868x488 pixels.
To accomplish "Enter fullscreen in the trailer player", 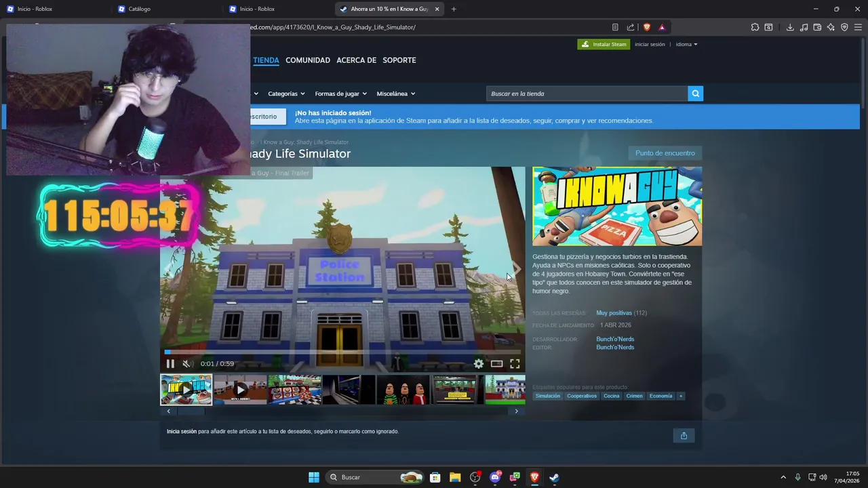I will (515, 364).
